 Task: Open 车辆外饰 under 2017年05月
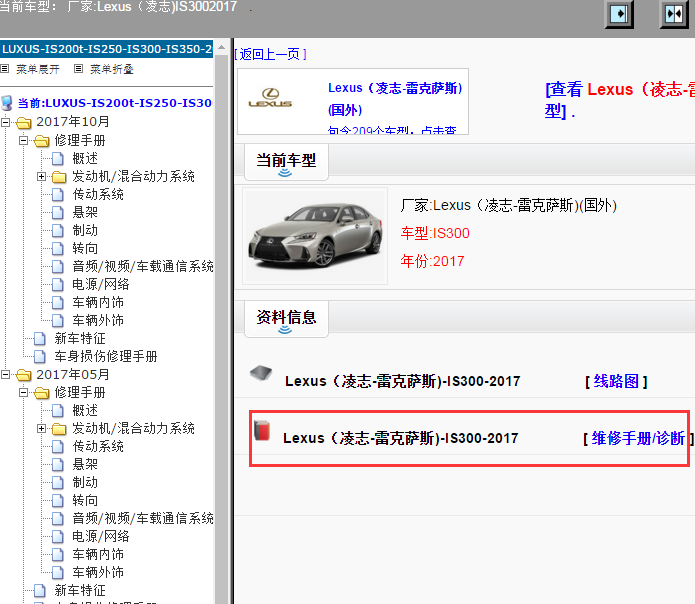[98, 573]
